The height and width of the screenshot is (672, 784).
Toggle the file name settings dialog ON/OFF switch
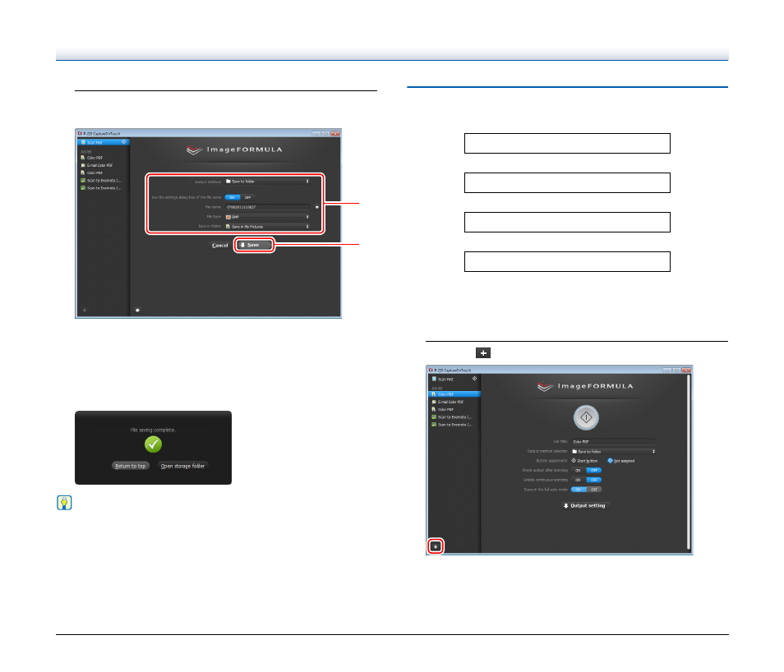click(239, 197)
